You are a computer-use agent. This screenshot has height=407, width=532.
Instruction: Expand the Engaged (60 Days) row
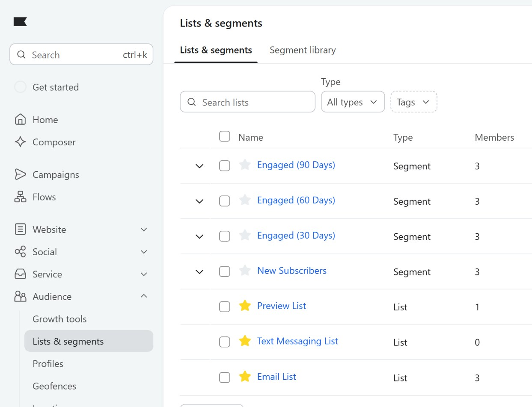[199, 201]
